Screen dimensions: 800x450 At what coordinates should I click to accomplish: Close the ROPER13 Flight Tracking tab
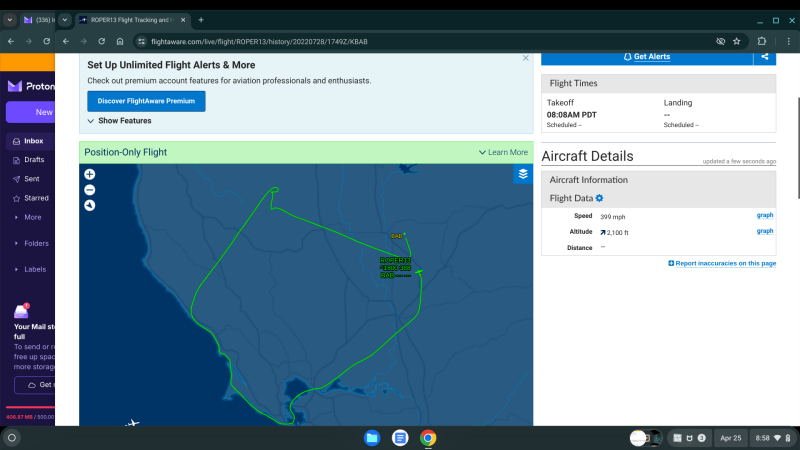click(x=183, y=20)
